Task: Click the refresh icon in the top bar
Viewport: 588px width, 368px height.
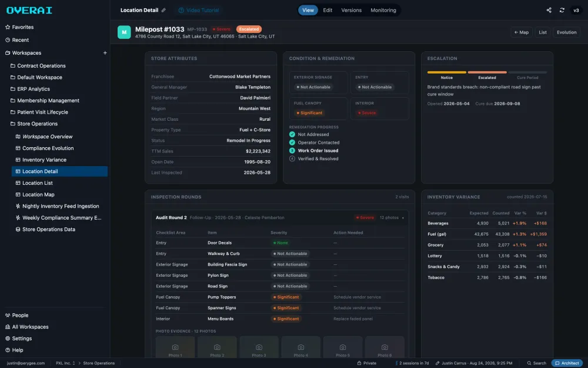Action: (562, 10)
